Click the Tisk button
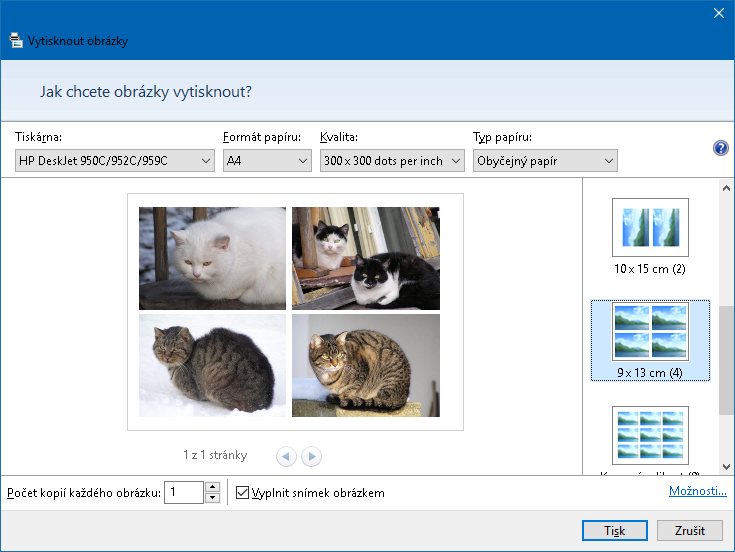Image resolution: width=735 pixels, height=552 pixels. (x=615, y=530)
